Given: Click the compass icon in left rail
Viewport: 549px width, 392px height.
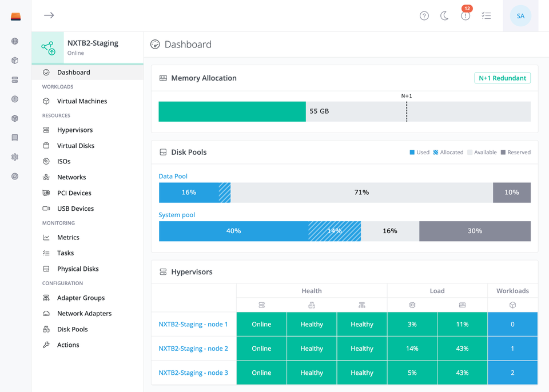Looking at the screenshot, I should tap(15, 176).
